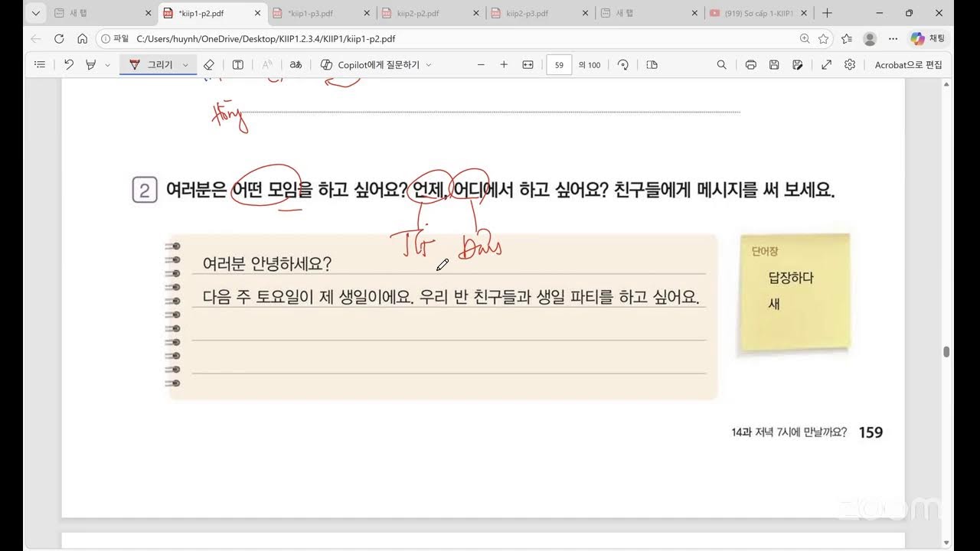980x551 pixels.
Task: Click the '의 100' total page count label
Action: tap(590, 65)
